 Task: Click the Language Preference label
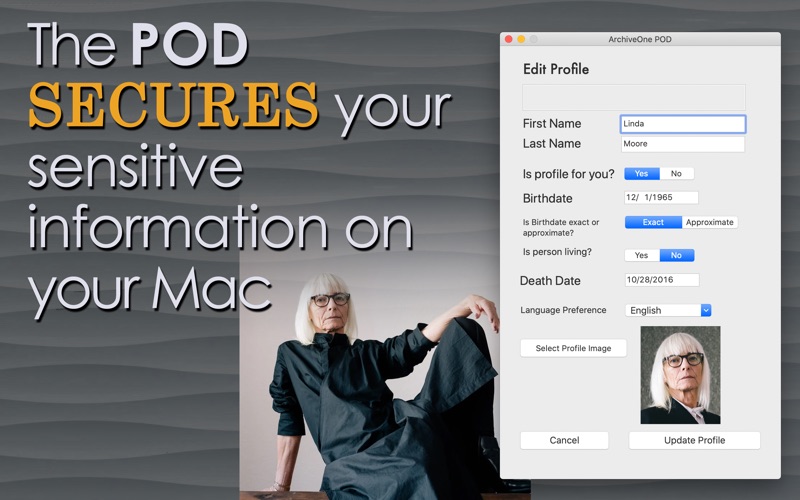tap(563, 310)
